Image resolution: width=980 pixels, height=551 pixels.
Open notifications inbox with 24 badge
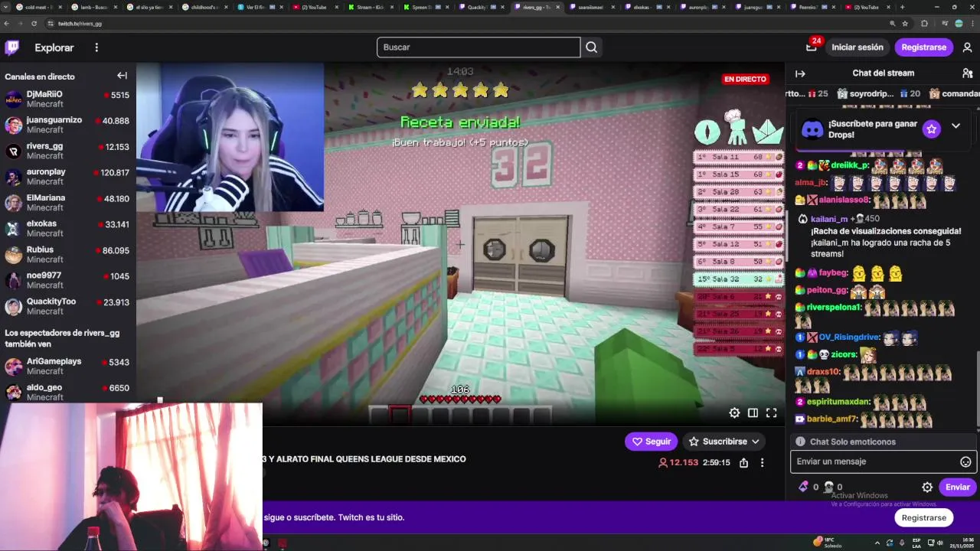(812, 47)
